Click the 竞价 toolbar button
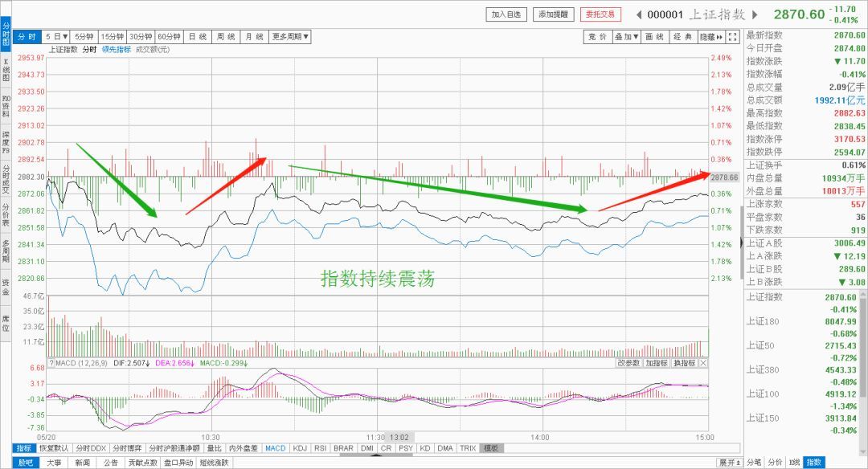 tap(597, 37)
